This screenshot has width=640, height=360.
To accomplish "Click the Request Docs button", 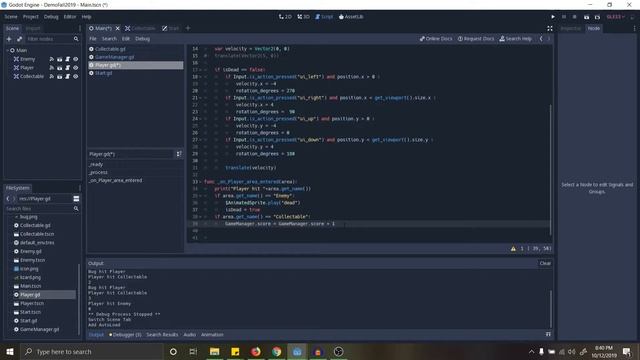I will pyautogui.click(x=476, y=39).
